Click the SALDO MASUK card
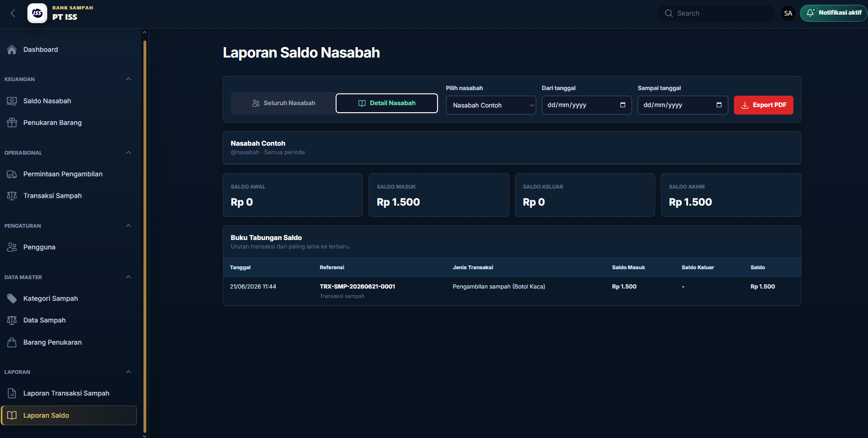 click(x=439, y=195)
